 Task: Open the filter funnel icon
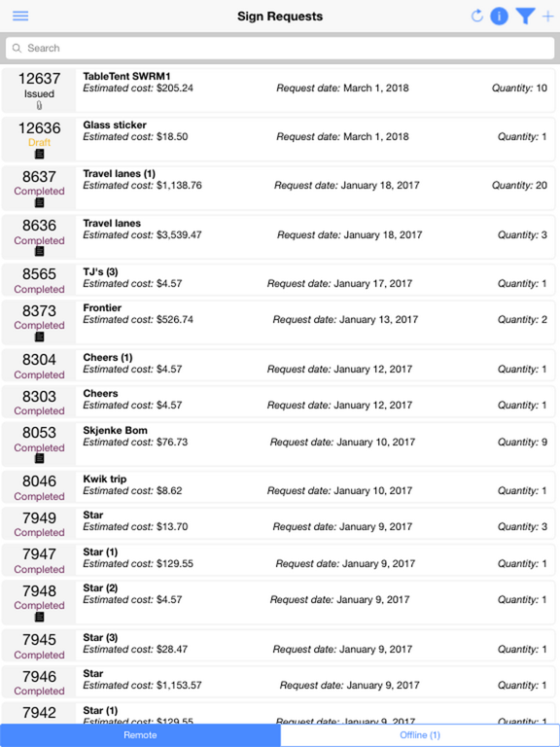click(x=525, y=17)
